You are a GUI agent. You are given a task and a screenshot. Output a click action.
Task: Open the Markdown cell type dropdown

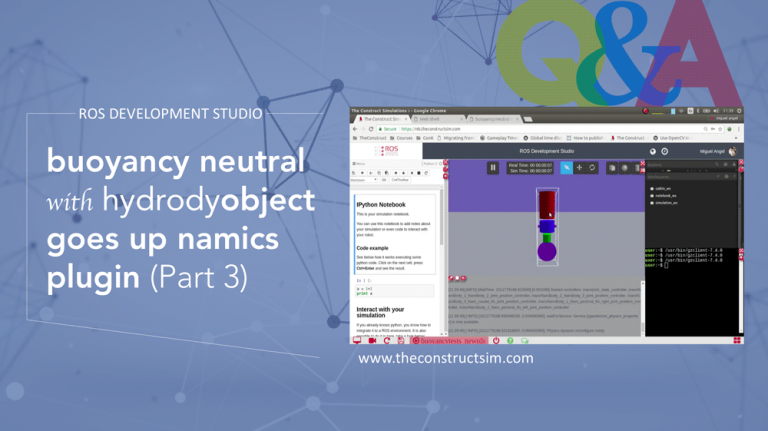(x=364, y=180)
